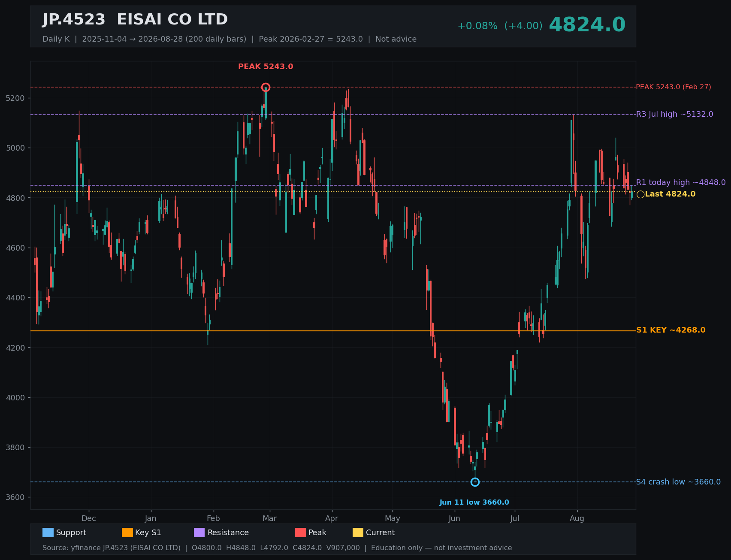Select the Apr label on the date axis
This screenshot has width=731, height=560.
[332, 518]
